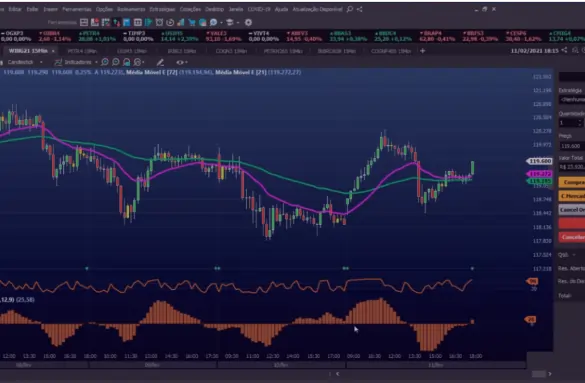Click the red Cancelar button
The height and width of the screenshot is (383, 585).
(x=572, y=237)
